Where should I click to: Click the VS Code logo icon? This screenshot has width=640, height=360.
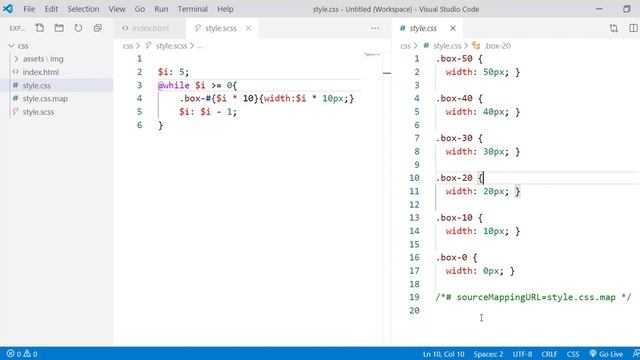tap(8, 9)
